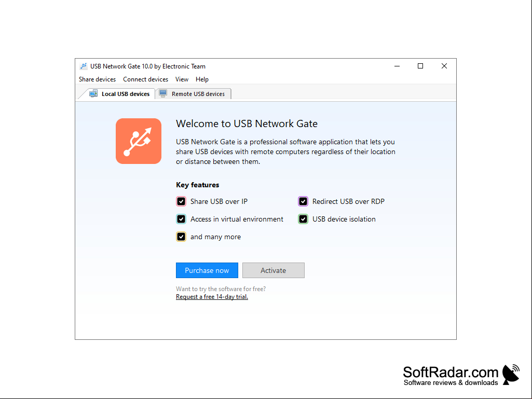This screenshot has height=399, width=532.
Task: Click the 'and many more' label
Action: tap(215, 237)
